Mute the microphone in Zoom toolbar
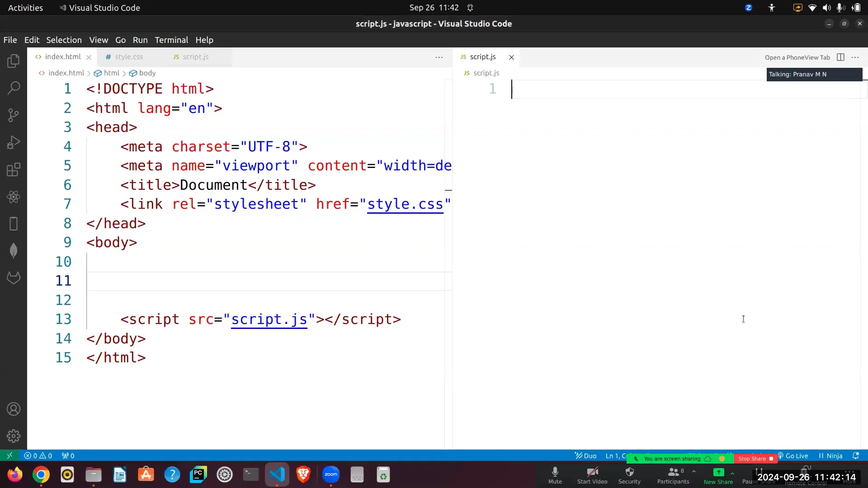 (x=555, y=474)
